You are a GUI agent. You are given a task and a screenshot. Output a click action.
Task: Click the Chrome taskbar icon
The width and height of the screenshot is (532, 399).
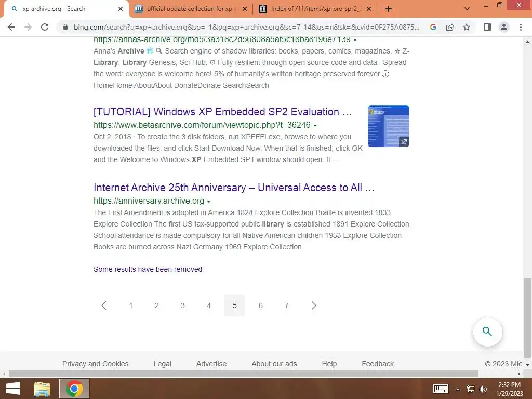point(74,389)
